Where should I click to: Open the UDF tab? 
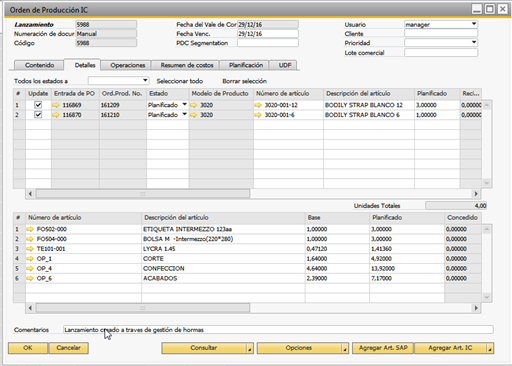pyautogui.click(x=285, y=65)
